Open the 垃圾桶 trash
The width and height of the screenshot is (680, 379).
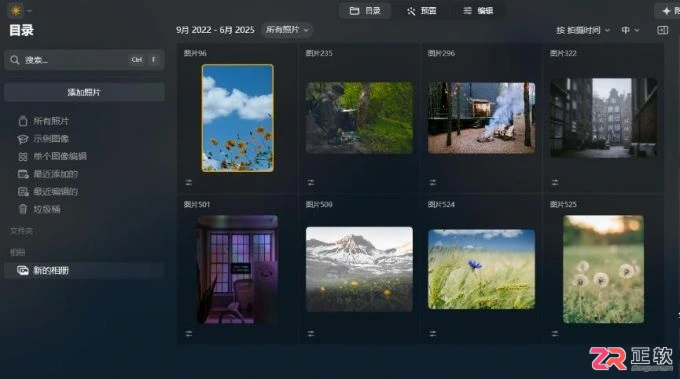pos(46,209)
